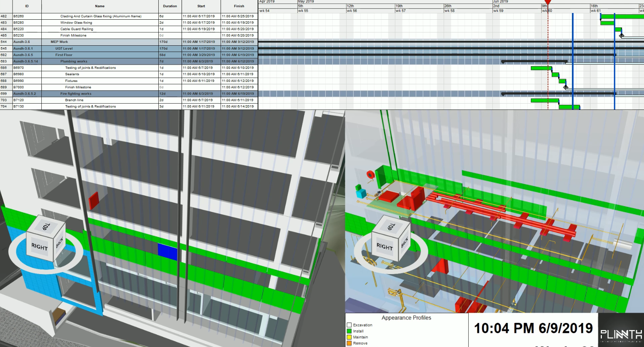The width and height of the screenshot is (644, 347).
Task: Select the 'First Floor' summary row
Action: coord(129,55)
